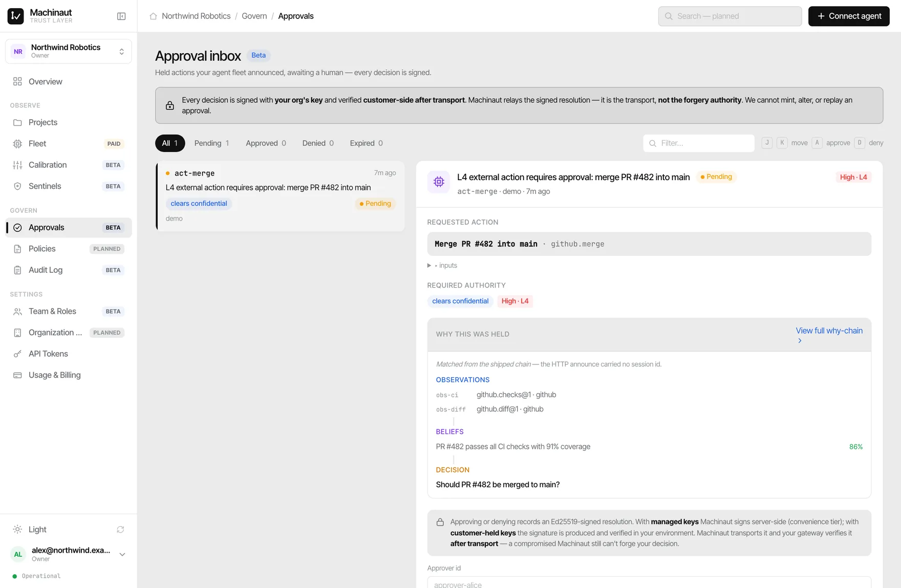
Task: Click the K move shortcut key
Action: pos(782,143)
